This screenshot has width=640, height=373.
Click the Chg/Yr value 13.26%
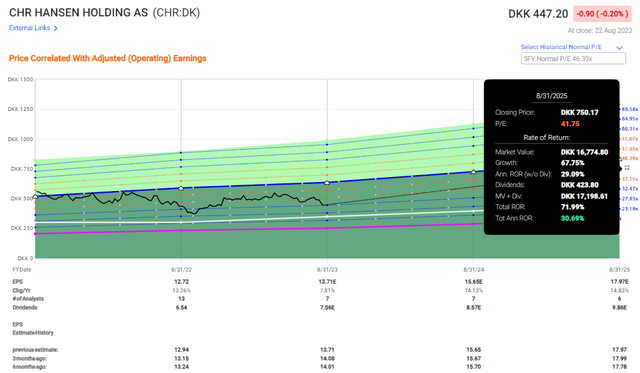181,291
